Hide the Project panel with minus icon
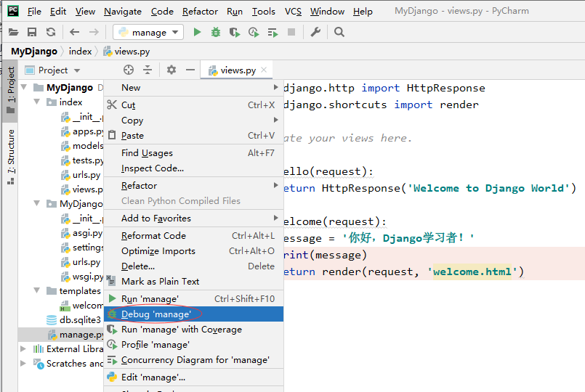The height and width of the screenshot is (392, 585). coord(190,70)
